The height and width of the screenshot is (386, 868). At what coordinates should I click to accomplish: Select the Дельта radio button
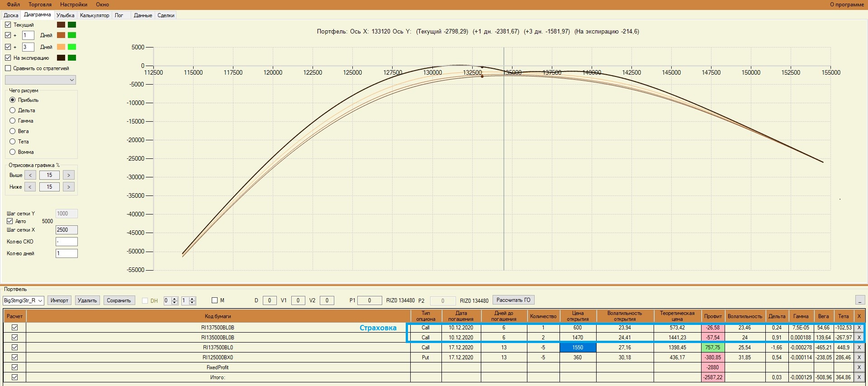[x=13, y=110]
